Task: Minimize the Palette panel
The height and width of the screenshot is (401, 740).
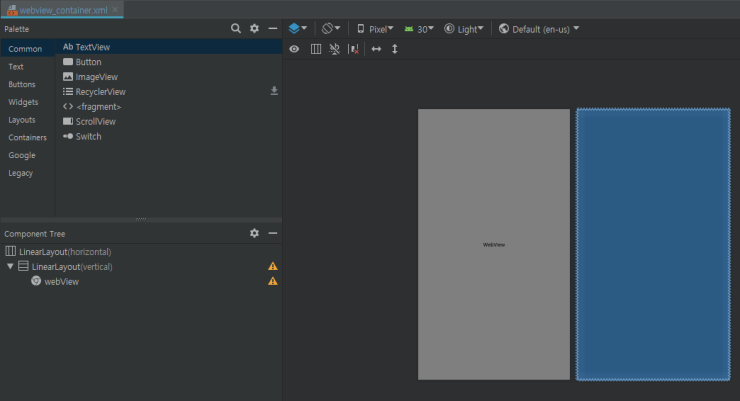Action: click(273, 29)
